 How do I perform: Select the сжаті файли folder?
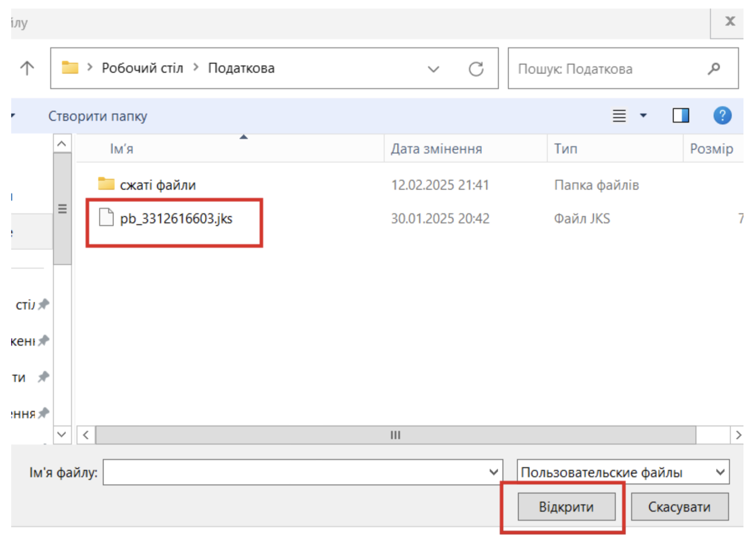(158, 185)
